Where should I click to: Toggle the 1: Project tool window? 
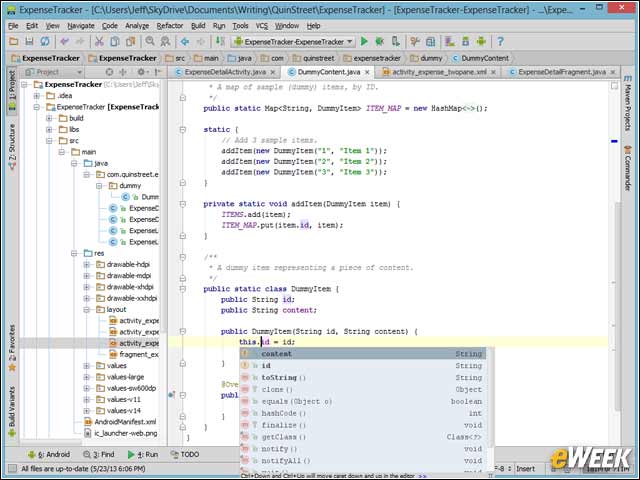point(12,91)
